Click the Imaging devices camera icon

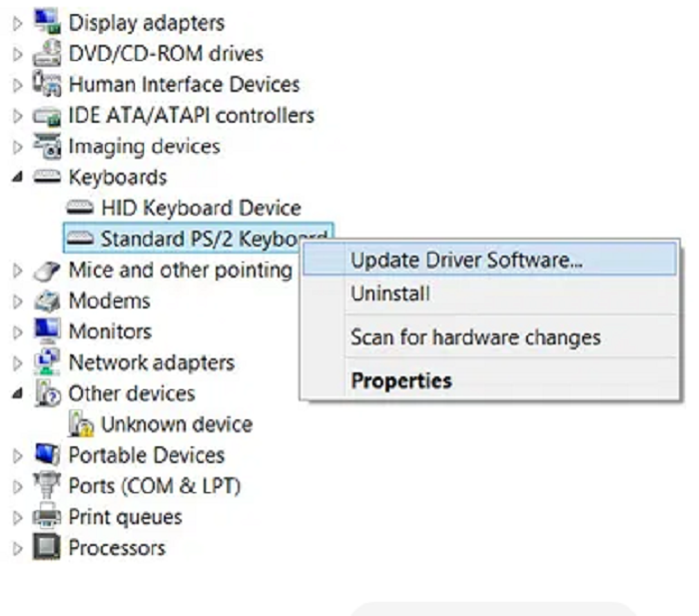click(47, 146)
